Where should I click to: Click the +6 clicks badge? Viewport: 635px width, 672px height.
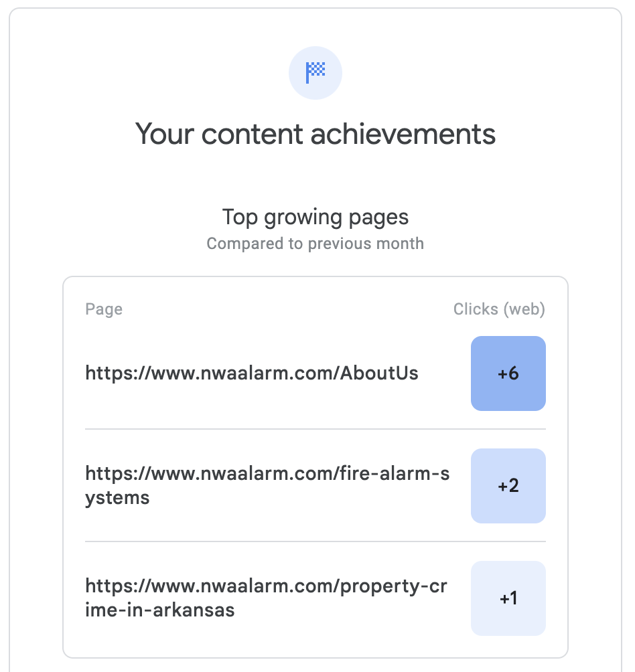(508, 373)
